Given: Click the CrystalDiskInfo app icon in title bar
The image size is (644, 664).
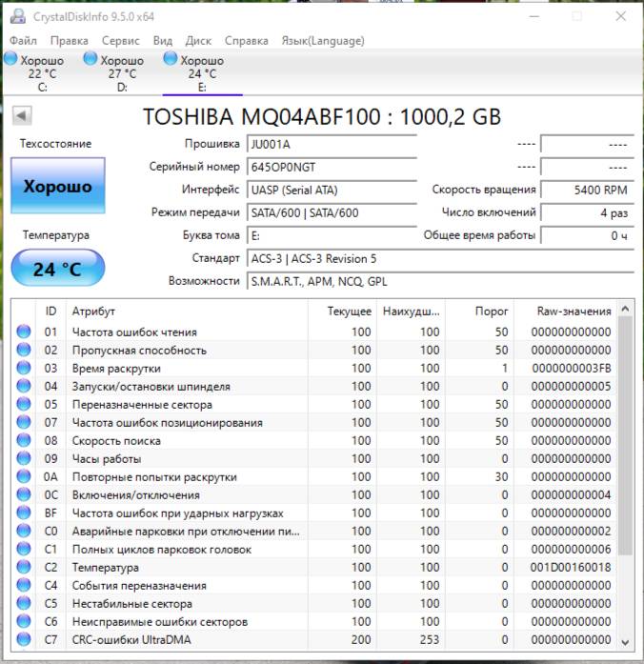Looking at the screenshot, I should [16, 16].
